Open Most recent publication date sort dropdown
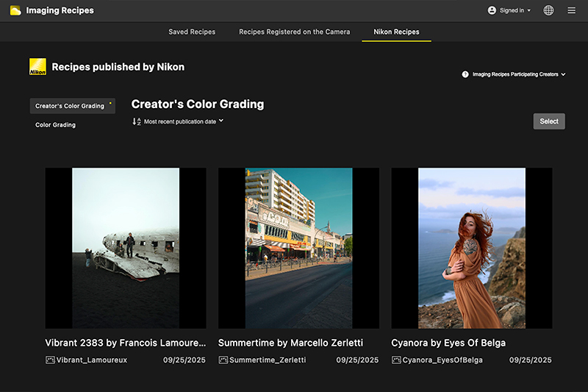 [184, 121]
